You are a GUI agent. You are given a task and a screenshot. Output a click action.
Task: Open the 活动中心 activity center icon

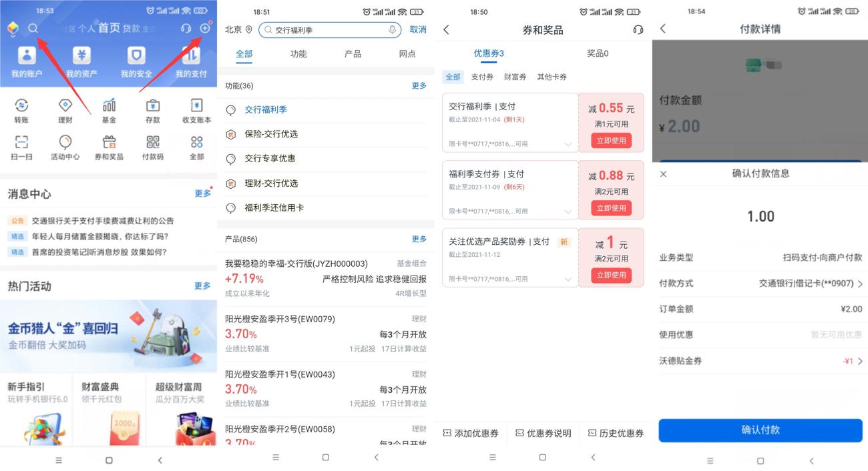click(65, 147)
